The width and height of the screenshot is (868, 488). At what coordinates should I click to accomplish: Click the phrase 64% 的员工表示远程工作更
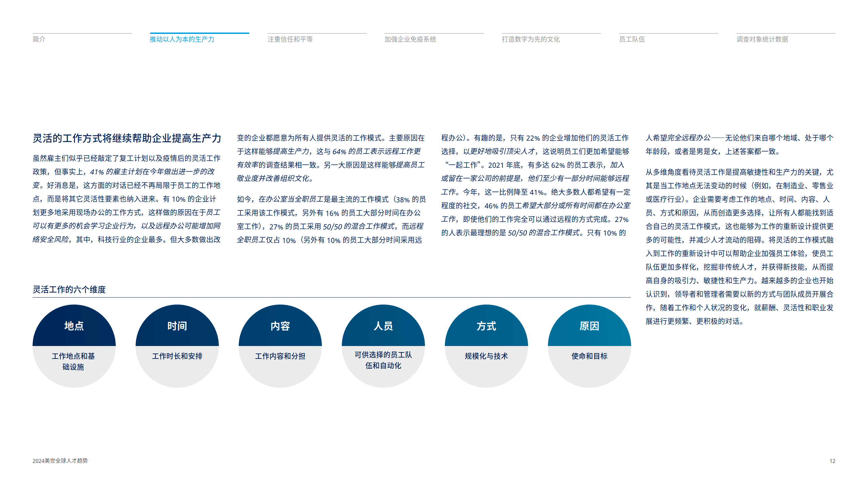[376, 151]
